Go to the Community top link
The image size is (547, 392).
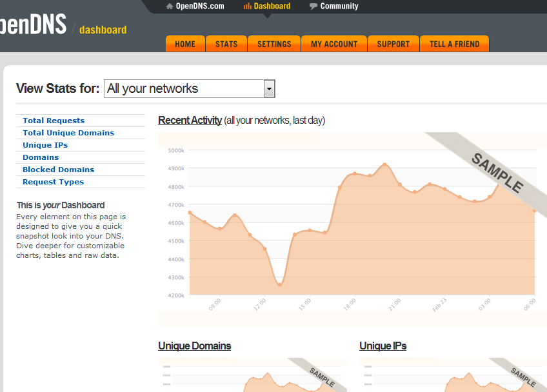(x=339, y=6)
